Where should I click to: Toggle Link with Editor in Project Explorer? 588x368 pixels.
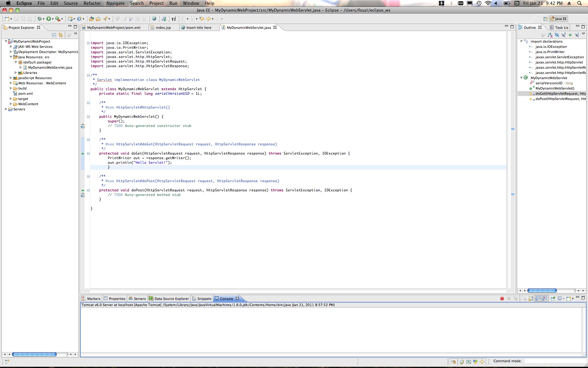pyautogui.click(x=61, y=35)
